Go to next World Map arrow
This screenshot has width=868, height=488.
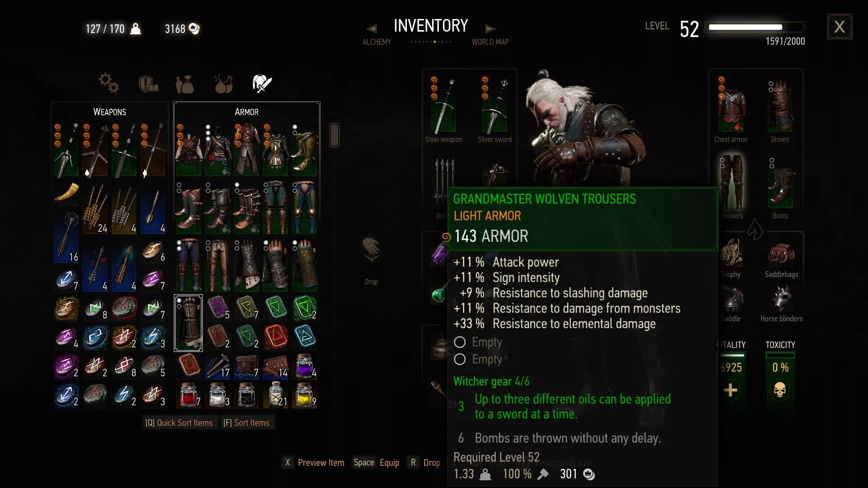pos(490,29)
